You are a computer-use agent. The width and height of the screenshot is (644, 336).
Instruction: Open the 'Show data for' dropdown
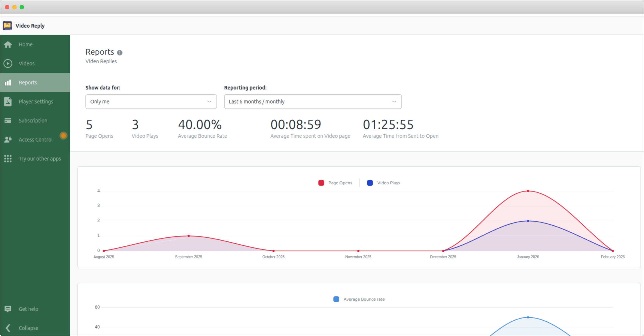pos(151,101)
